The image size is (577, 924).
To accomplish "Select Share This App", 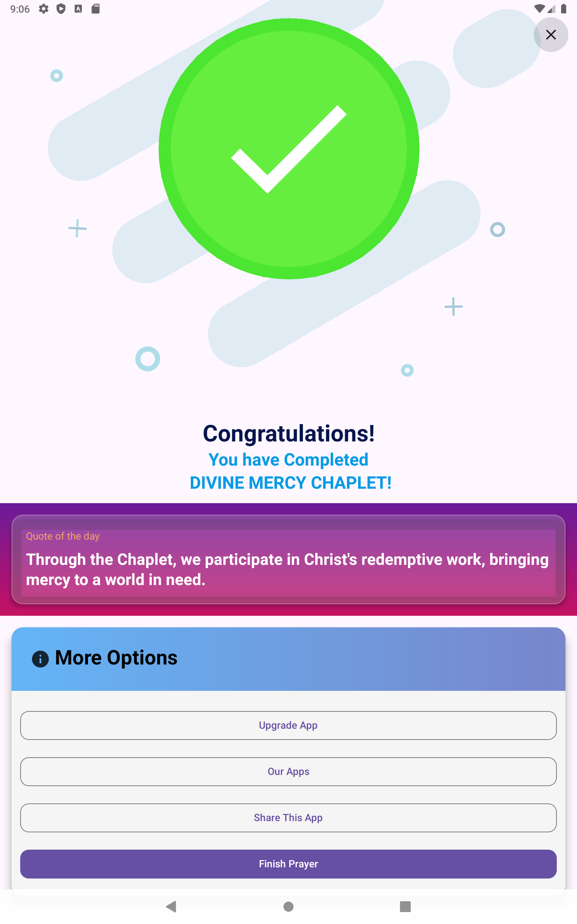I will 288,818.
